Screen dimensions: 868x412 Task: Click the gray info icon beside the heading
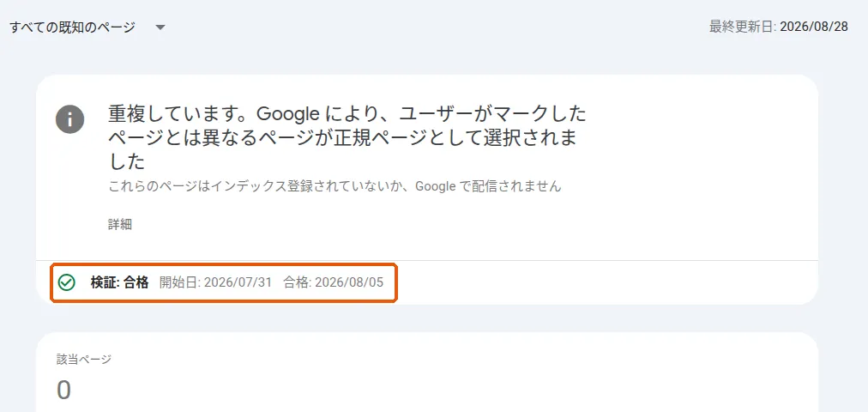pyautogui.click(x=69, y=119)
